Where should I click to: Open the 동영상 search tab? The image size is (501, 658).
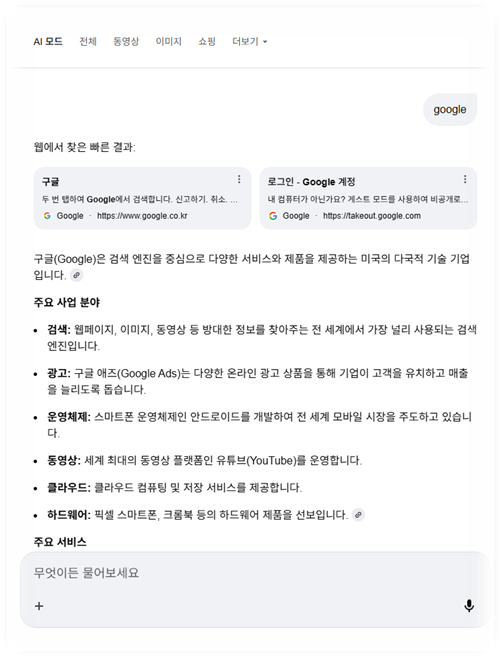tap(126, 42)
